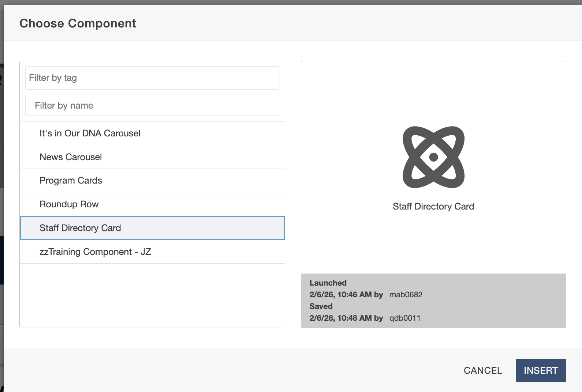
Task: Select Staff Directory Card in the list
Action: (x=80, y=228)
